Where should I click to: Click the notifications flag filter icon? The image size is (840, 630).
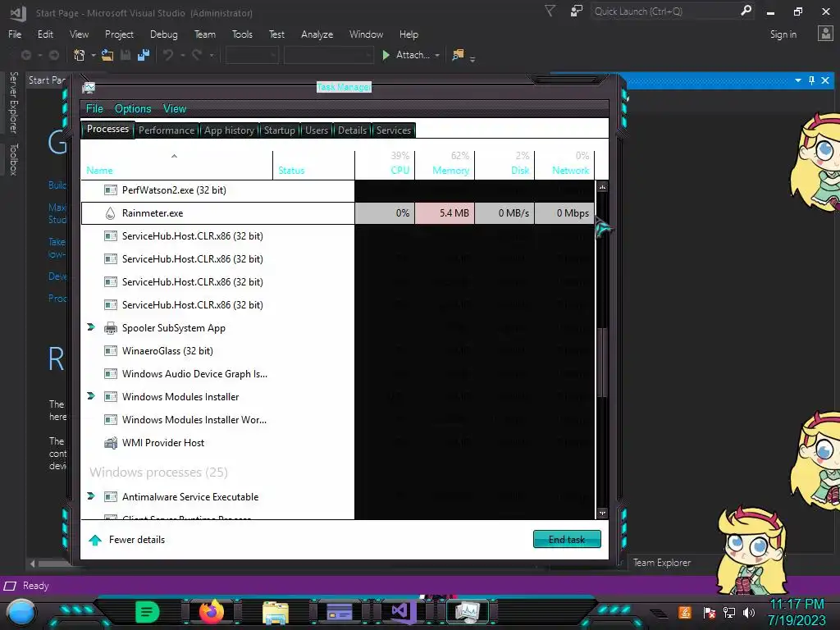click(550, 11)
